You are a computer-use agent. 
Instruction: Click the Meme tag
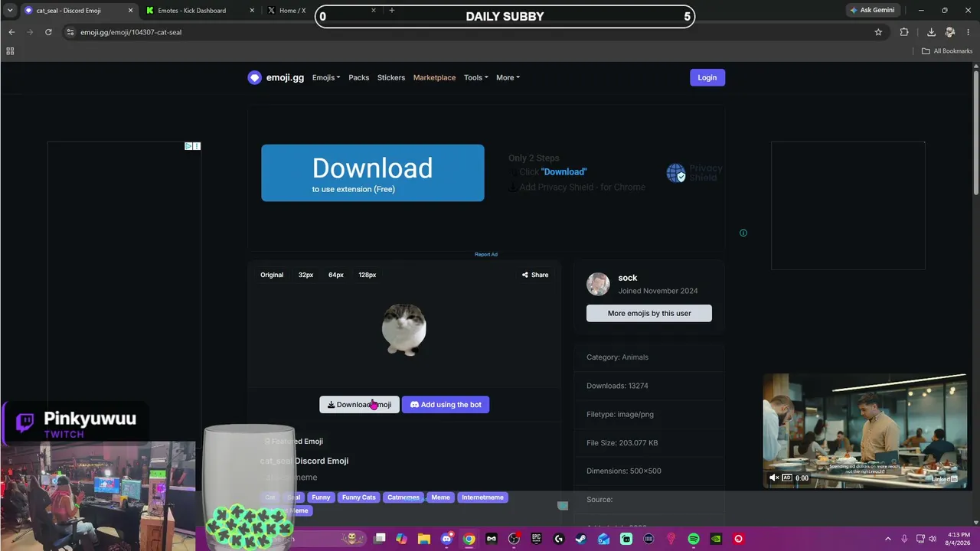click(440, 497)
